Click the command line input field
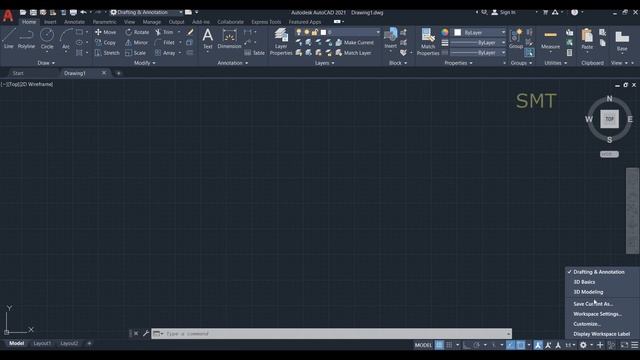 click(331, 333)
